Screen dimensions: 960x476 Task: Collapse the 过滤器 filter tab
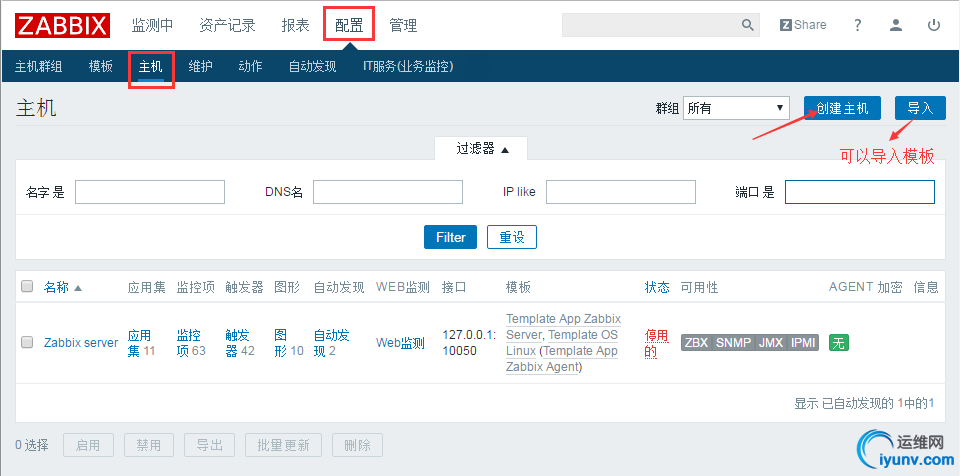point(481,149)
